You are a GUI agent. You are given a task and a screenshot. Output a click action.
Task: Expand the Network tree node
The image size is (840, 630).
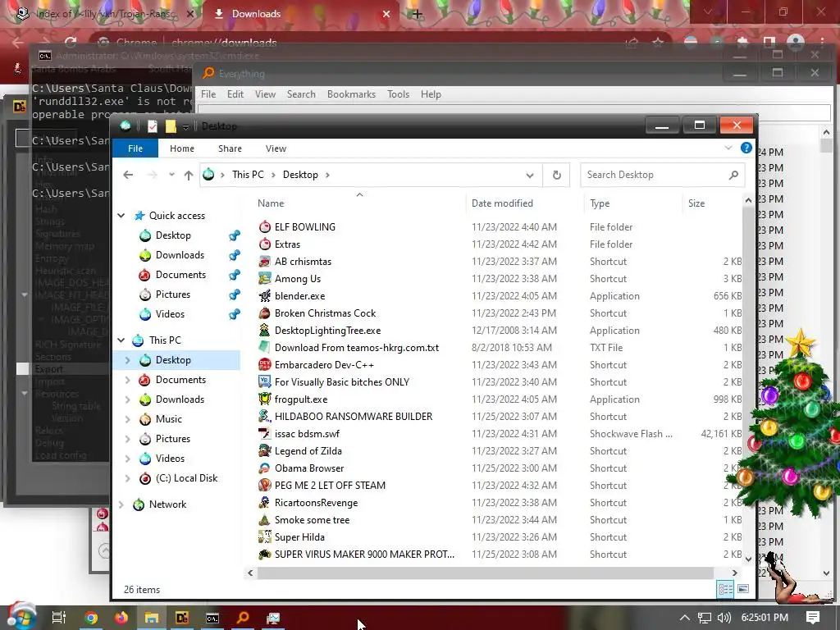click(x=121, y=504)
